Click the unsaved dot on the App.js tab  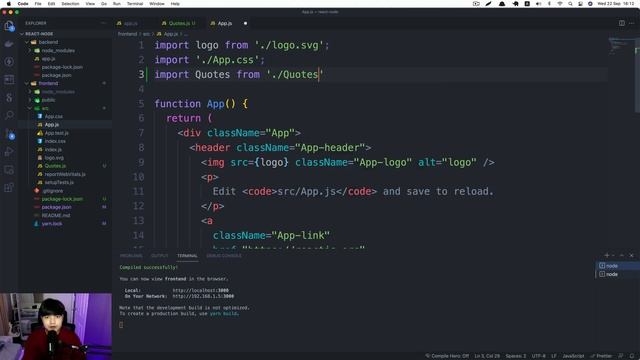point(245,23)
